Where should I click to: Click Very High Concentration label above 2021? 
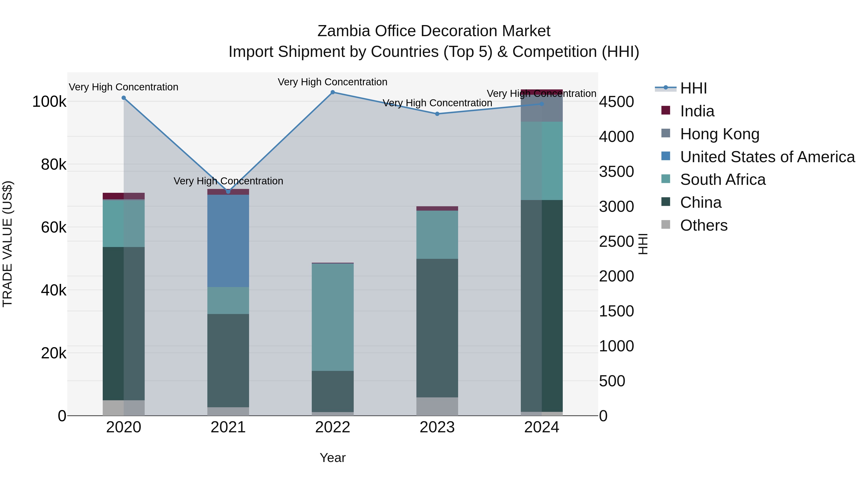[228, 181]
